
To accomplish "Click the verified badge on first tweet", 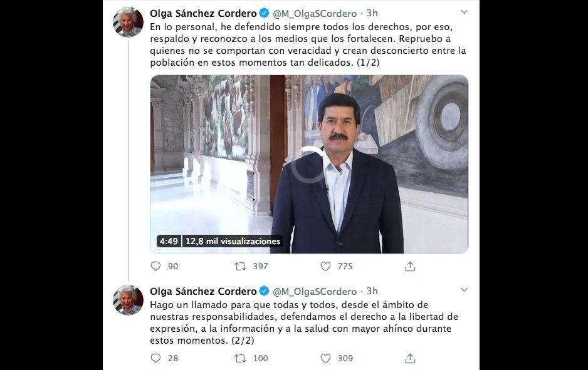I will [264, 13].
